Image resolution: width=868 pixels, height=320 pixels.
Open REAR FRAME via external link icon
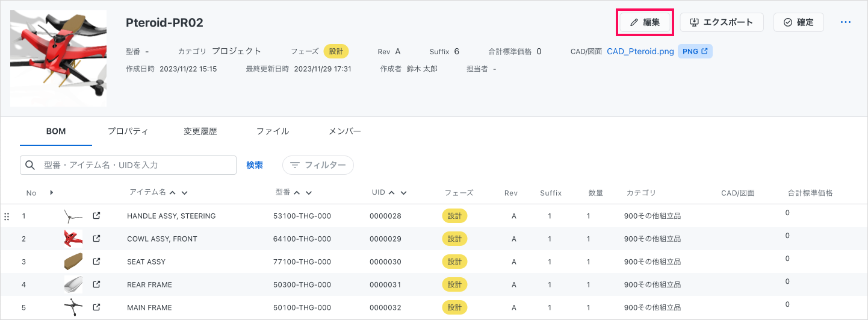click(96, 284)
